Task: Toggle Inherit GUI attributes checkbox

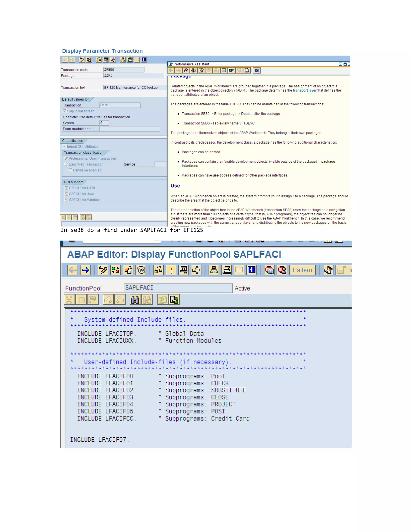Action: [x=65, y=147]
